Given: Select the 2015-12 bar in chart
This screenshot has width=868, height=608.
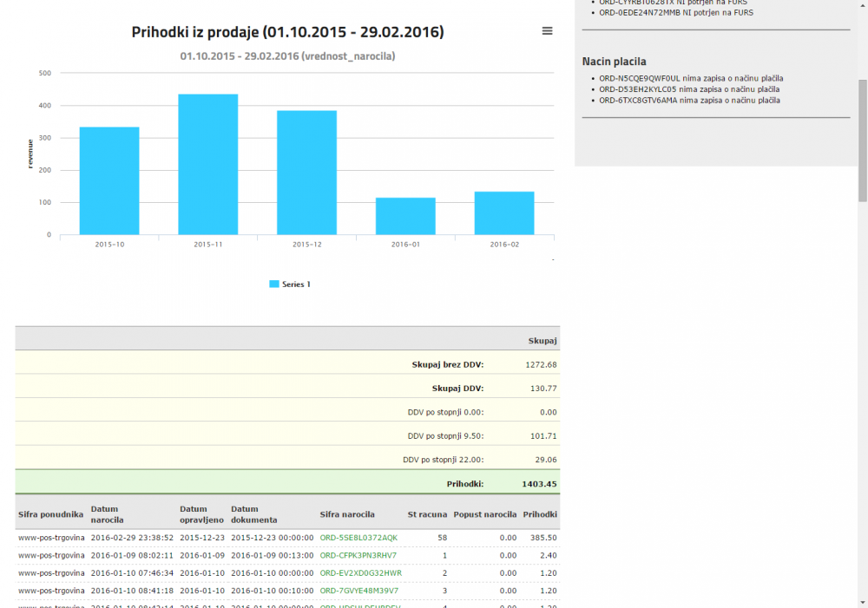Looking at the screenshot, I should point(306,172).
